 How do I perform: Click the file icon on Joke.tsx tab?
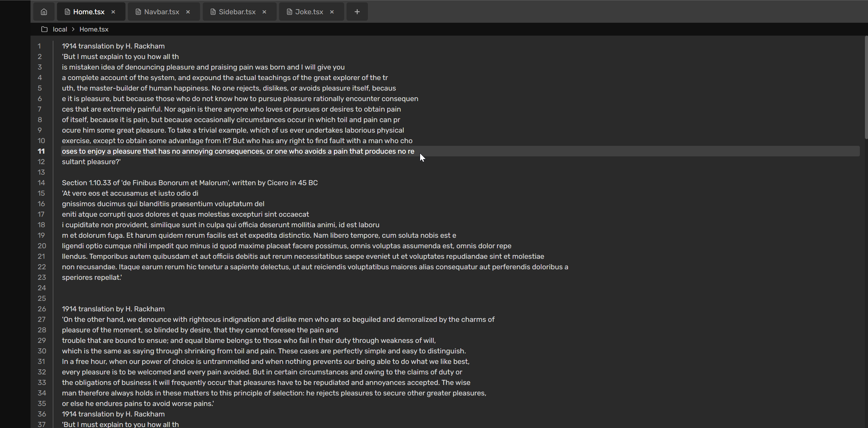click(x=289, y=12)
